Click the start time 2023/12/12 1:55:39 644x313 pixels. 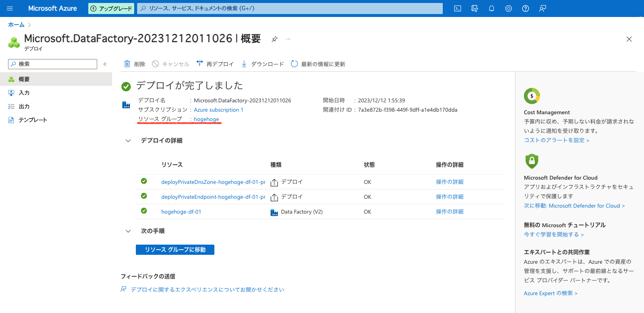[x=381, y=101]
